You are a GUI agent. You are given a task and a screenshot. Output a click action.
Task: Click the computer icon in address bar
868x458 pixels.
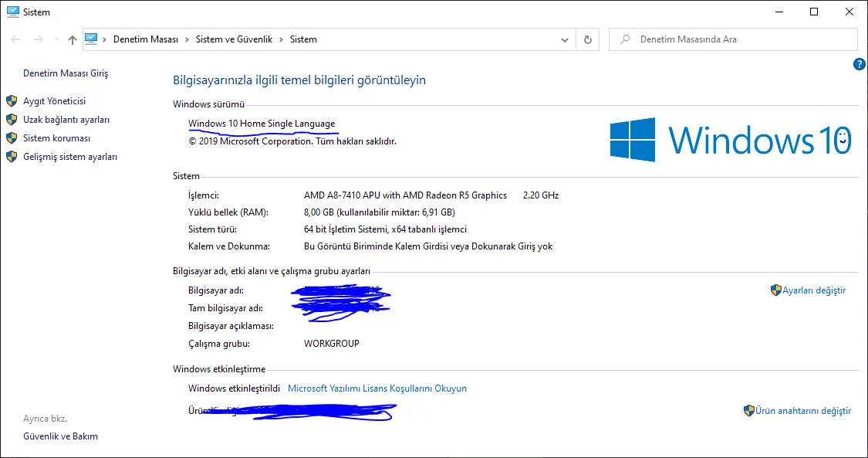91,39
